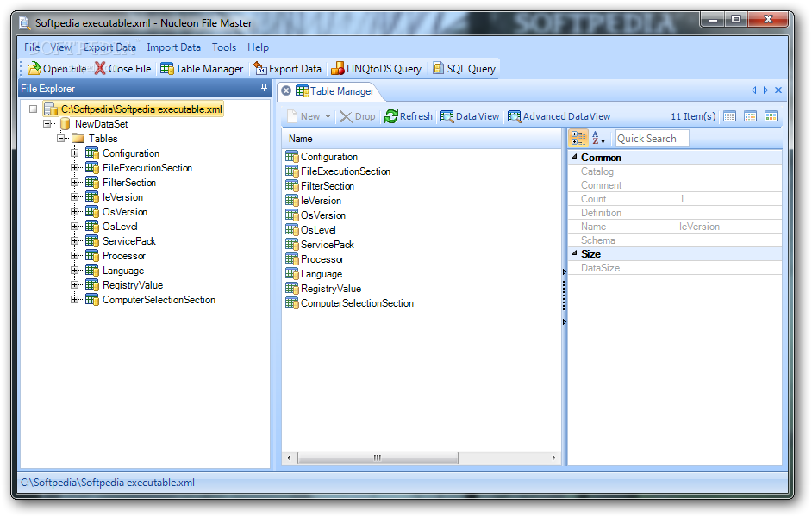Viewport: 812px width, 517px height.
Task: Expand the Configuration table in tree
Action: [x=75, y=153]
